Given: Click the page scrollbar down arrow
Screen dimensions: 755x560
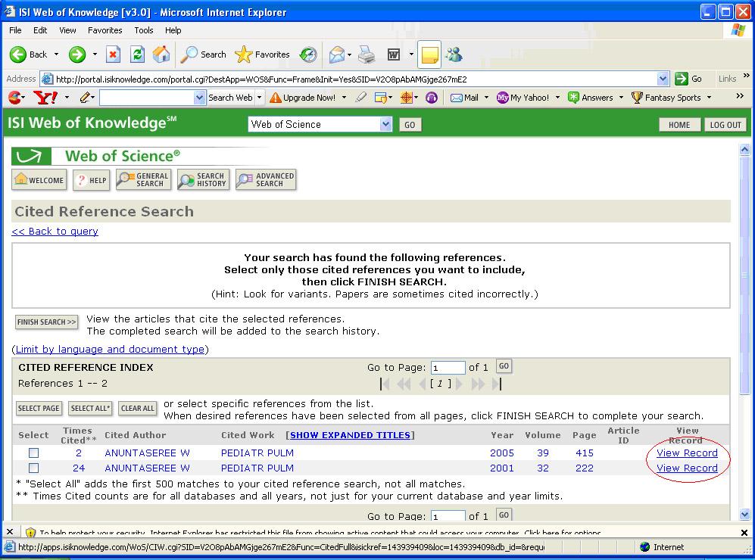Looking at the screenshot, I should 744,515.
